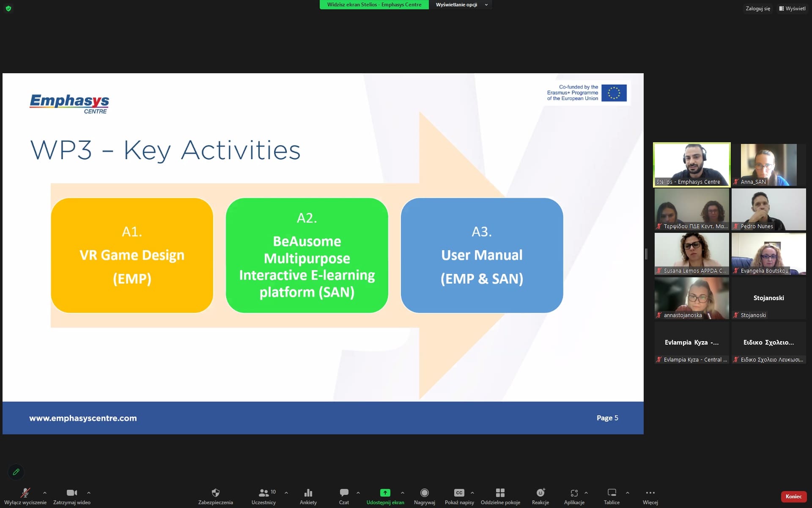
Task: Open Wyświetl view layout button
Action: (793, 8)
